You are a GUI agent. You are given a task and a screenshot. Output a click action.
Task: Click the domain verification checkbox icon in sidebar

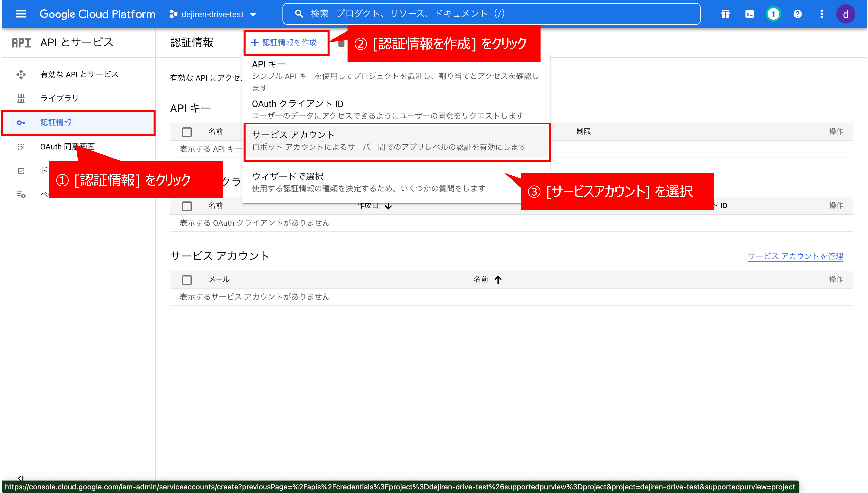tap(21, 171)
